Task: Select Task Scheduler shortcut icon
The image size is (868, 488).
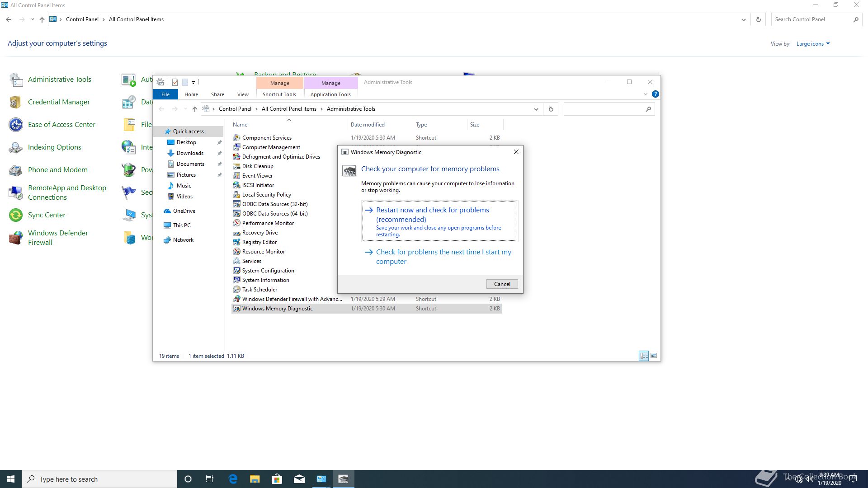Action: coord(236,289)
